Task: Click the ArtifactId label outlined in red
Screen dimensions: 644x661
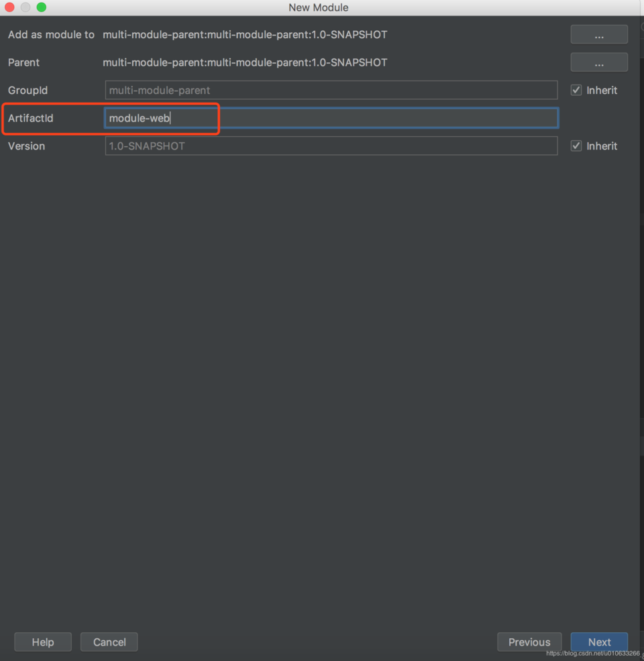Action: (31, 118)
